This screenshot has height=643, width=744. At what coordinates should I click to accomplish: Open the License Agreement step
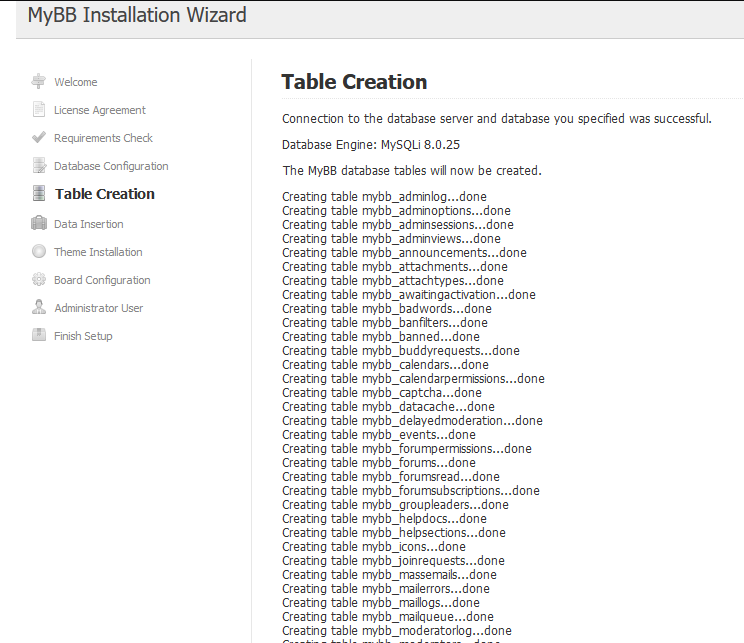[100, 110]
